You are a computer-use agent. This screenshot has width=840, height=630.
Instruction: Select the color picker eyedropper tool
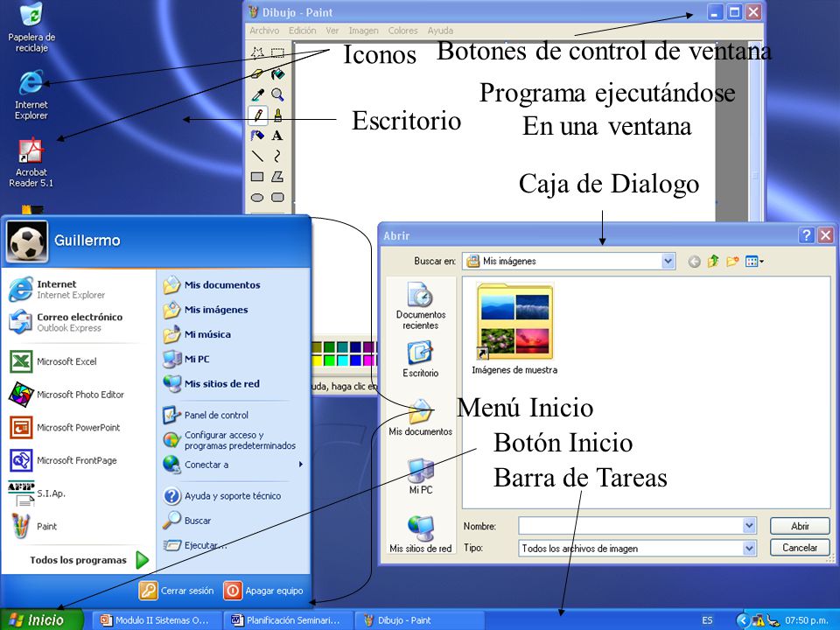pos(257,94)
